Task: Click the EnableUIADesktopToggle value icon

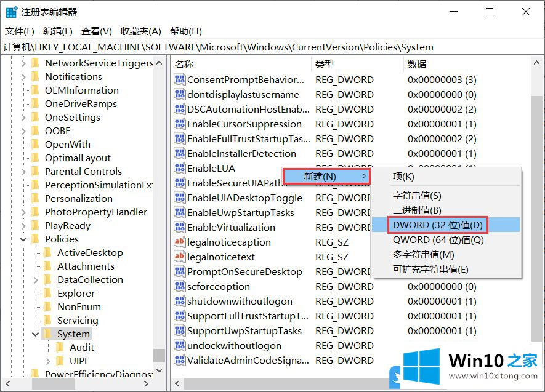Action: (179, 198)
